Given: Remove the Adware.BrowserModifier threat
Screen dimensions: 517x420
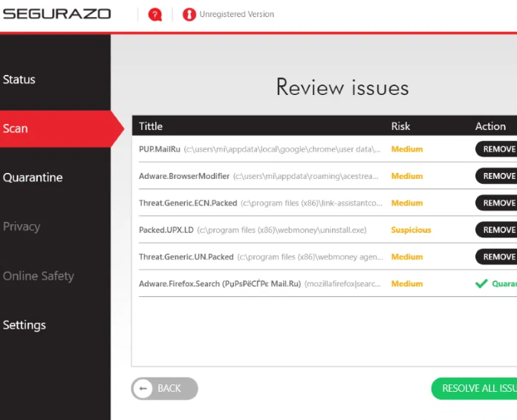Looking at the screenshot, I should tap(496, 176).
